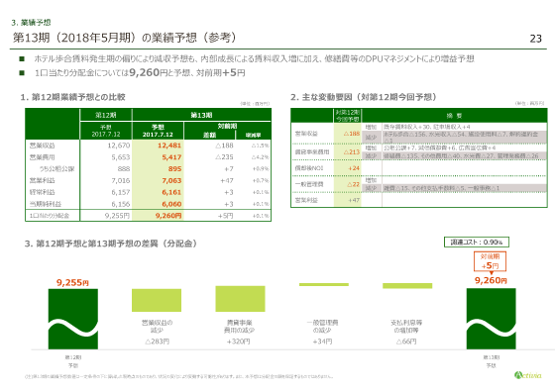
Task: Click the Activia logo in the corner
Action: tap(527, 375)
